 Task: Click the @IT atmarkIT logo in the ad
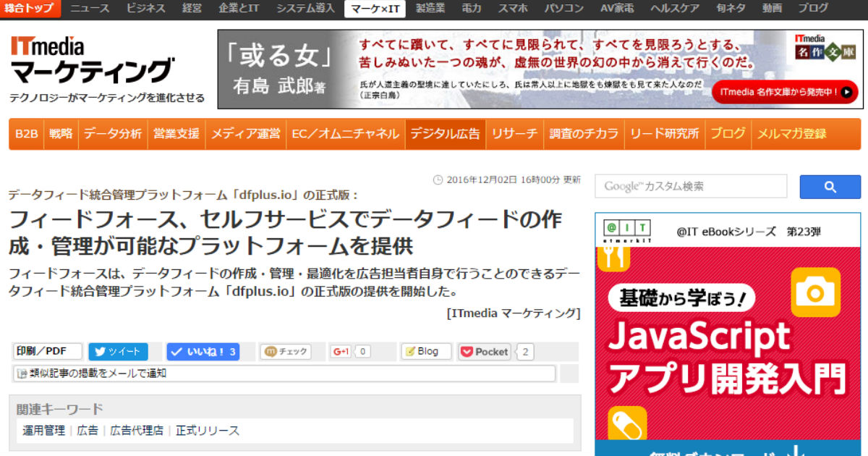[x=627, y=231]
